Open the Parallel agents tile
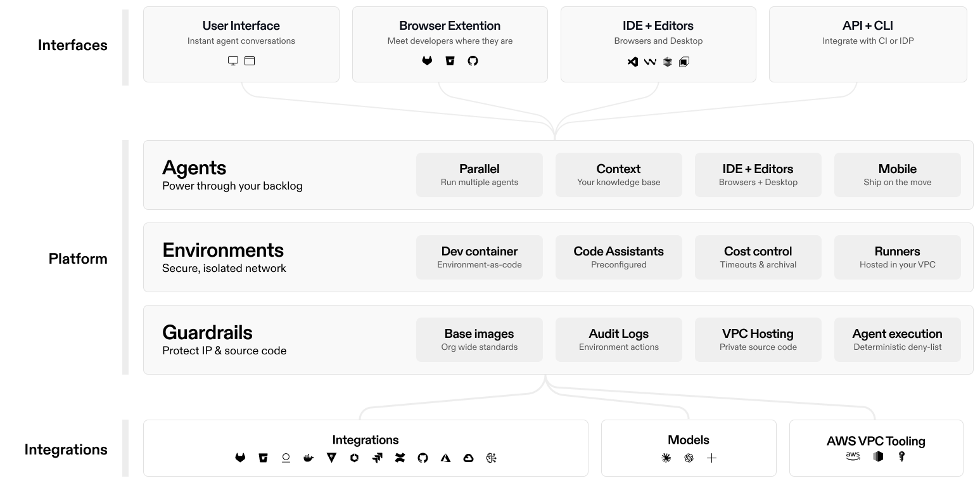This screenshot has width=980, height=483. point(479,175)
